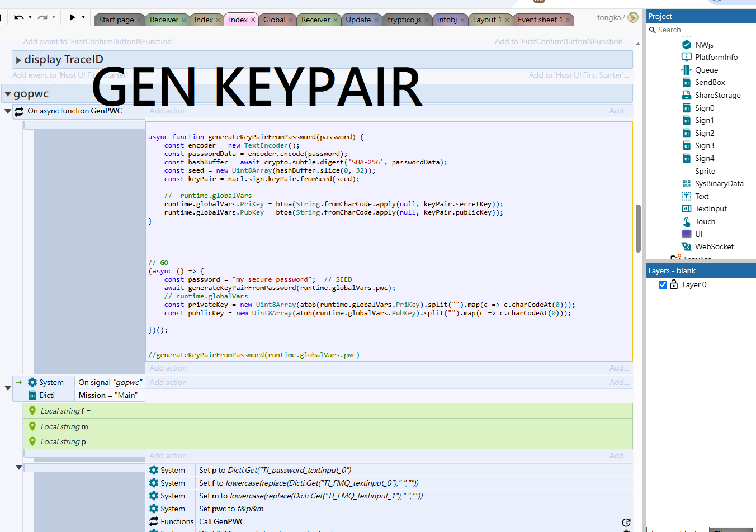Click the Layers - blank panel header

click(701, 270)
